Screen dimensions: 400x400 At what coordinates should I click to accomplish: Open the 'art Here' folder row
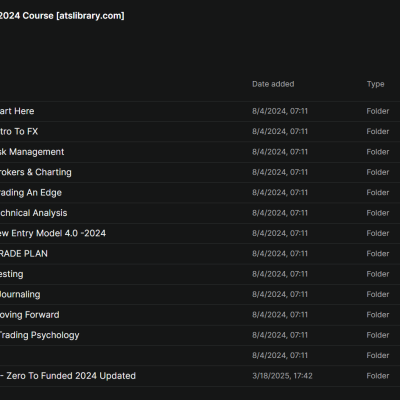[x=200, y=111]
